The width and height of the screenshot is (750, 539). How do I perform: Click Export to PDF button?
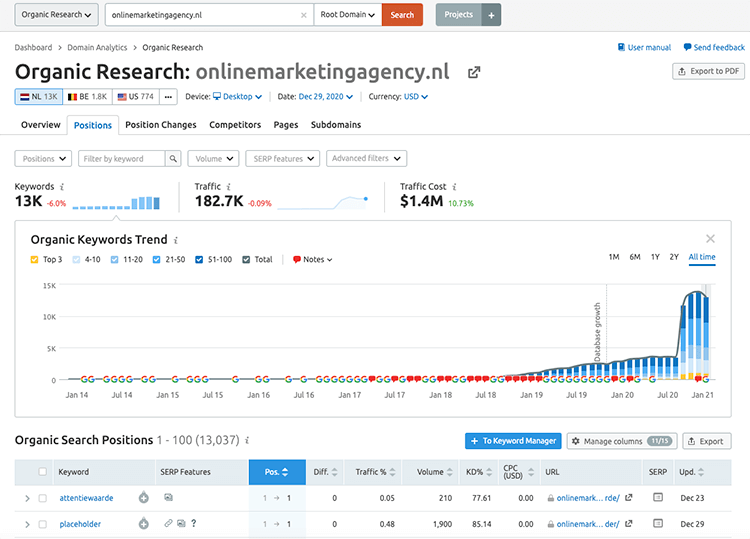coord(708,71)
